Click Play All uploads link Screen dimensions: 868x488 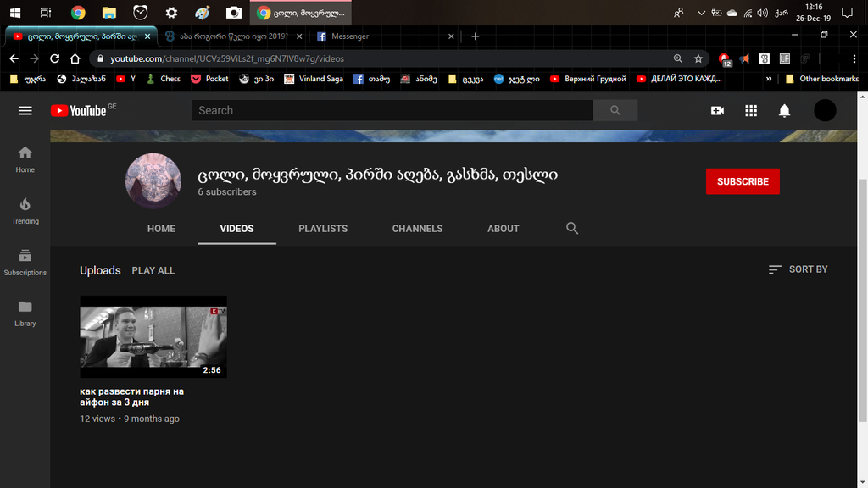153,270
